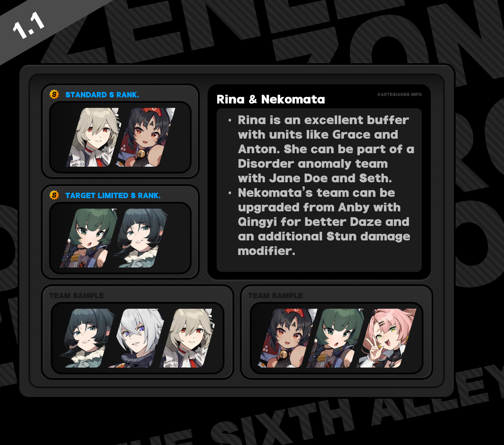504x445 pixels.
Task: Click the Rina & Nekomata title
Action: [271, 99]
